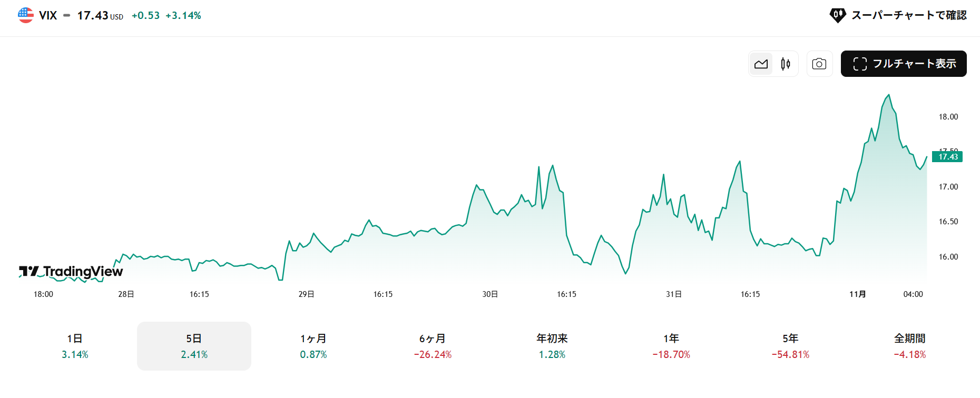Select the 年初来 time range tab

(x=552, y=346)
